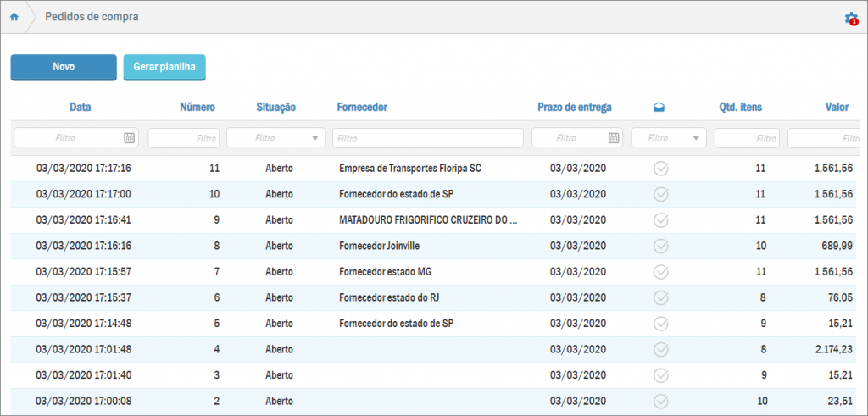Toggle the check mark on order 6
Viewport: 868px width, 416px height.
(x=661, y=297)
